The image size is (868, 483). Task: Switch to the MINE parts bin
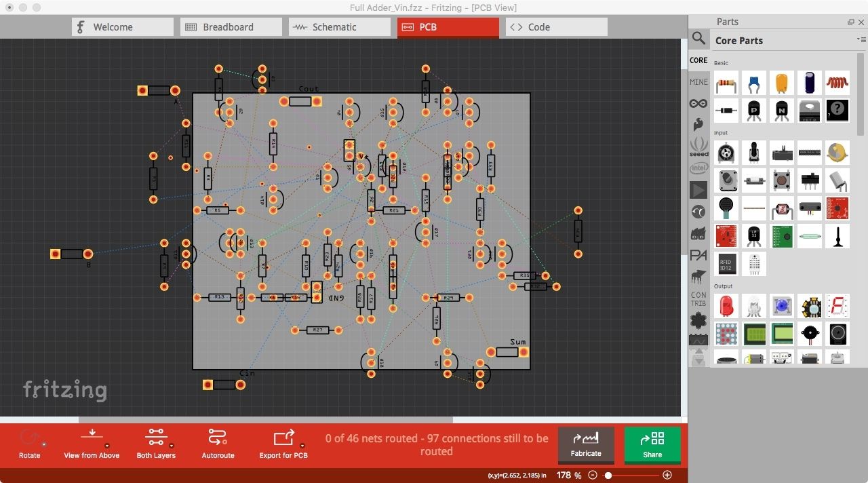698,81
